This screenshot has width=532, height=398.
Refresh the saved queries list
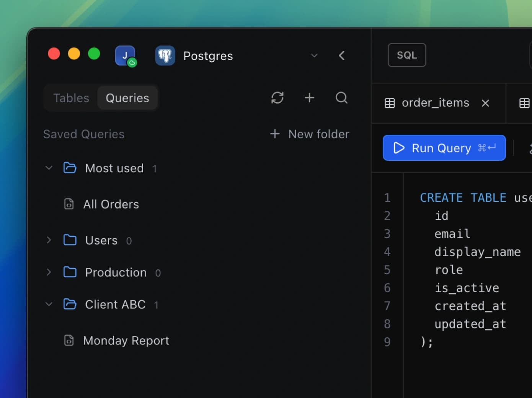coord(277,98)
